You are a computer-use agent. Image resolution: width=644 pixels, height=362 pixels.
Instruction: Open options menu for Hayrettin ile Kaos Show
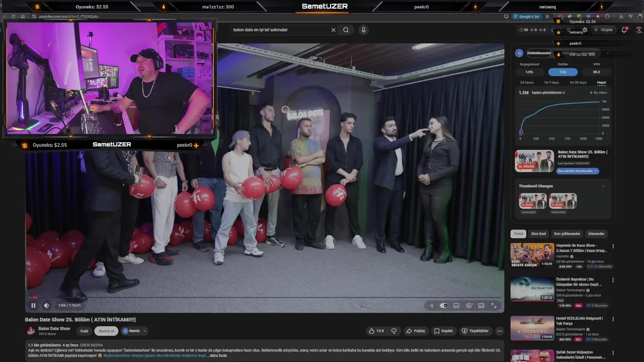pyautogui.click(x=613, y=246)
